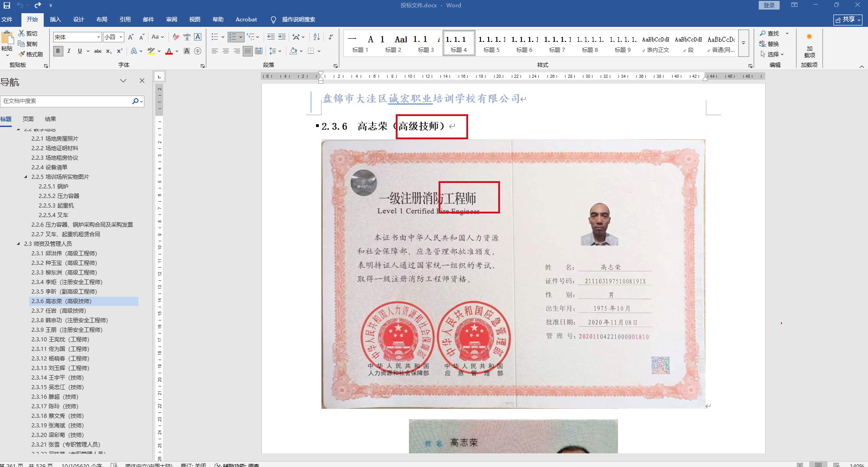Shrink font size with the smaller-A icon
Image resolution: width=868 pixels, height=467 pixels.
[x=142, y=37]
